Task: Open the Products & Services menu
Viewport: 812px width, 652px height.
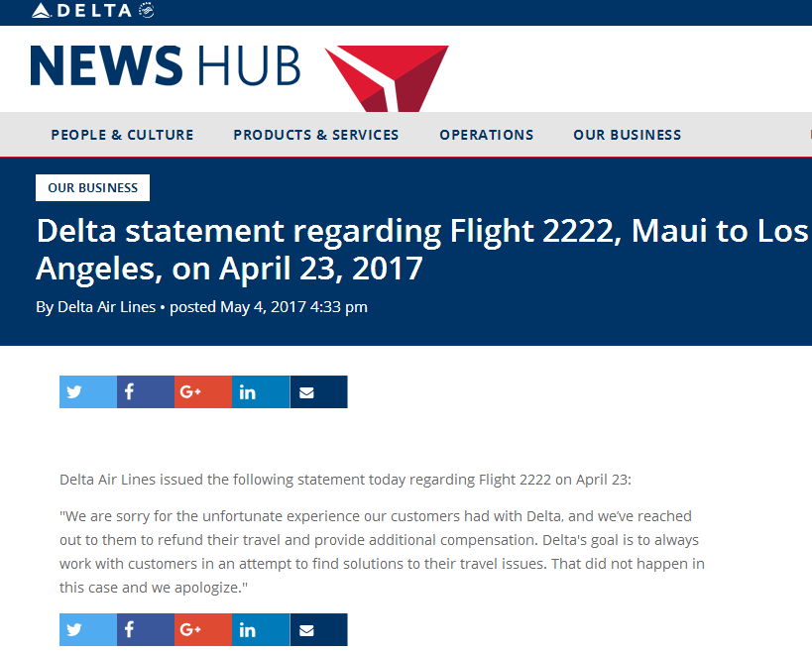Action: pos(316,135)
